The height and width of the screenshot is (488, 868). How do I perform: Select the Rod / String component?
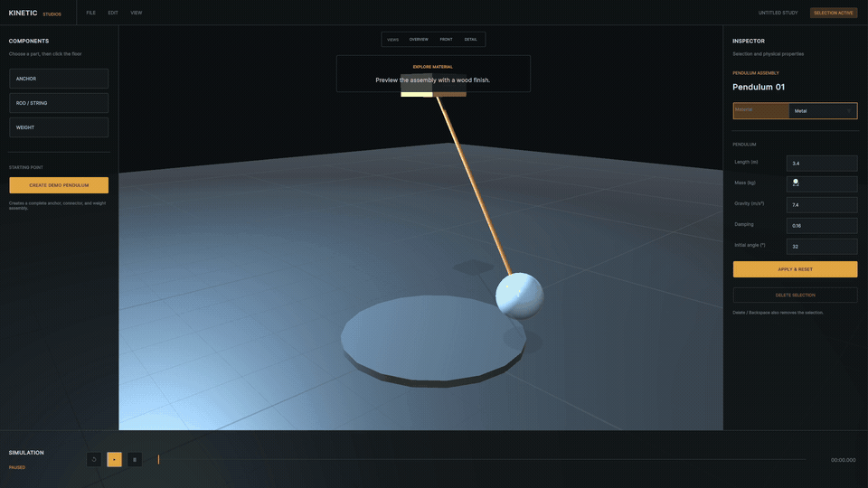[x=59, y=103]
